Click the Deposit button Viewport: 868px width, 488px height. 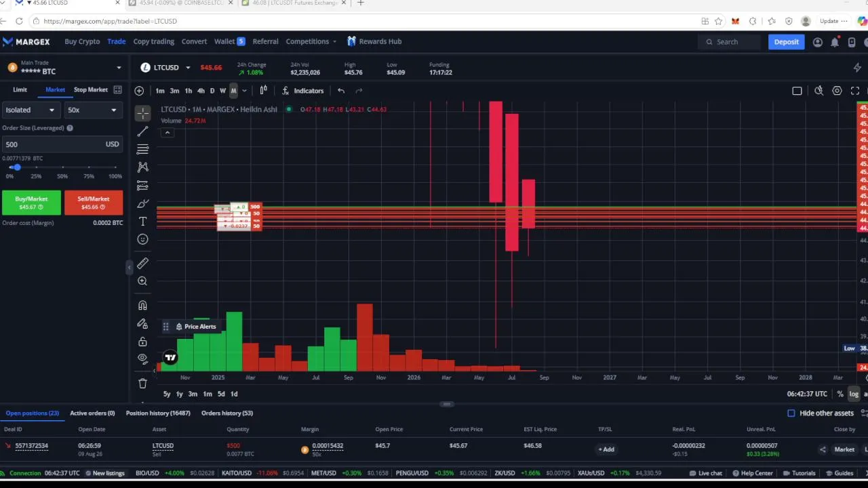[x=786, y=42]
